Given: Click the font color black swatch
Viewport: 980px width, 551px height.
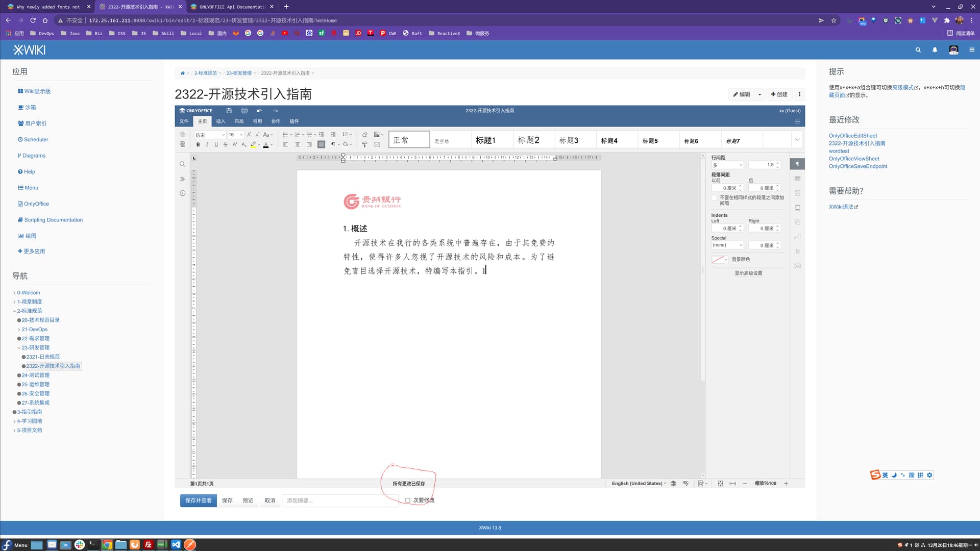Looking at the screenshot, I should [x=265, y=145].
